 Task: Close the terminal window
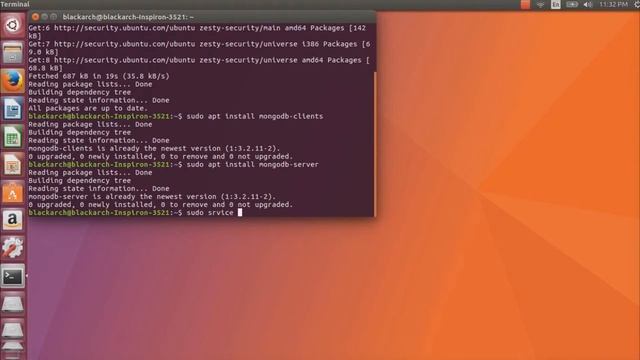click(36, 17)
